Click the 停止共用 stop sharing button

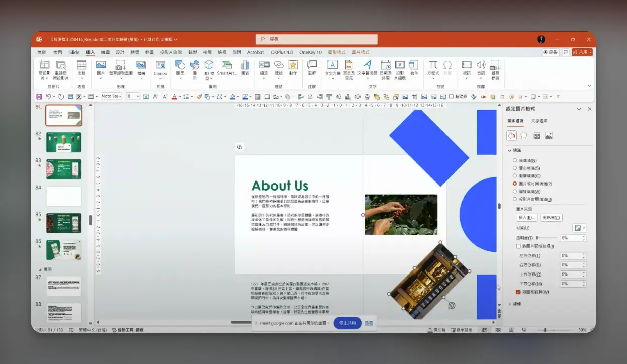coord(347,323)
